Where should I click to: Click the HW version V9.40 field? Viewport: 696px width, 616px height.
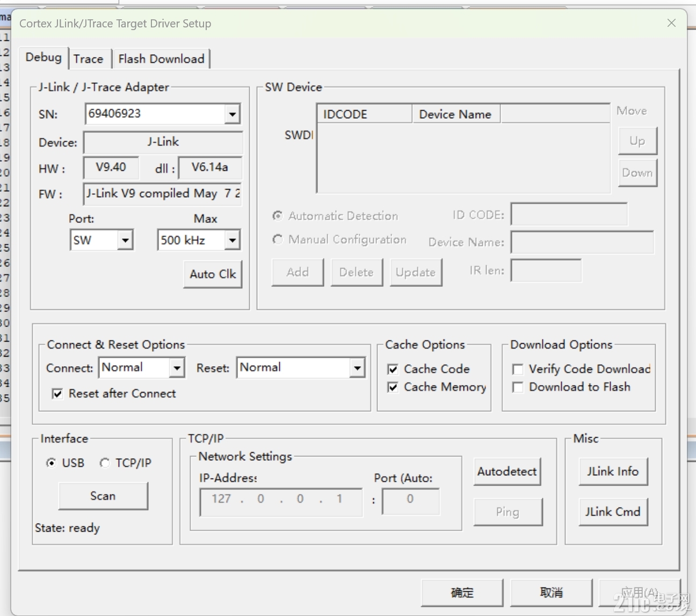(111, 168)
